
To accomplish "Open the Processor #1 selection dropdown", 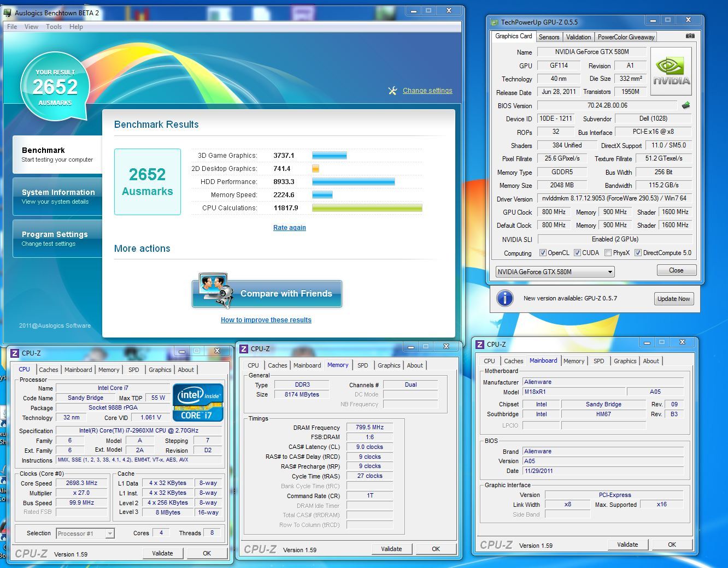I will [85, 534].
